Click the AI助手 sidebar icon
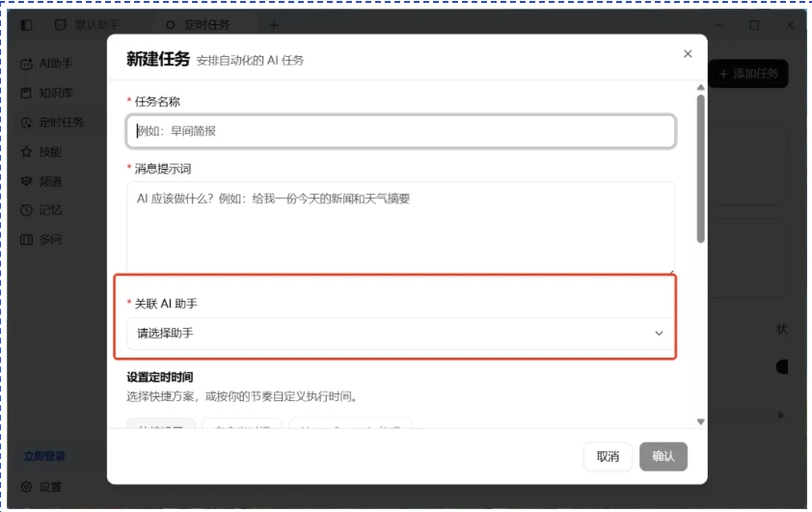This screenshot has height=512, width=812. 26,64
